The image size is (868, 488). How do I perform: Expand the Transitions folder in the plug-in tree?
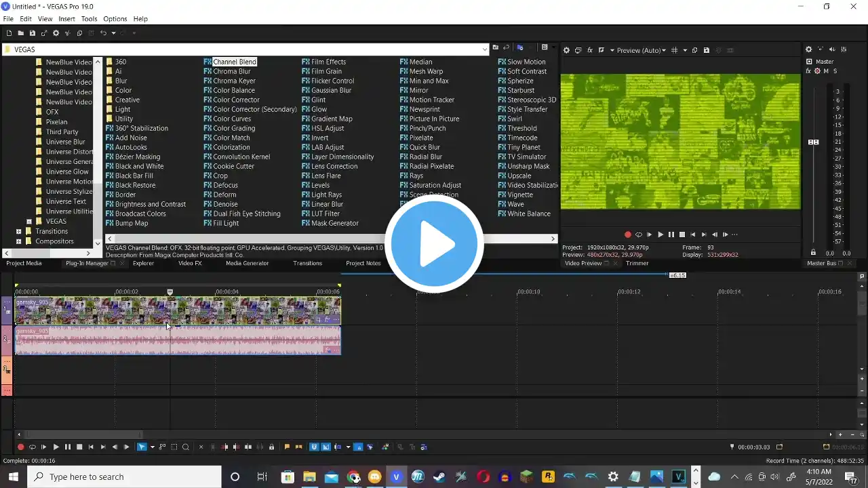tap(18, 231)
